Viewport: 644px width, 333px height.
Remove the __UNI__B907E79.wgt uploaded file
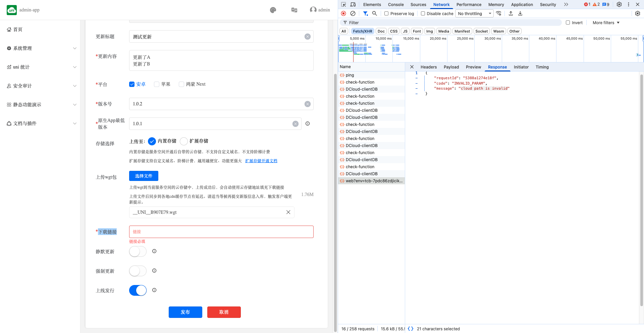(x=288, y=212)
